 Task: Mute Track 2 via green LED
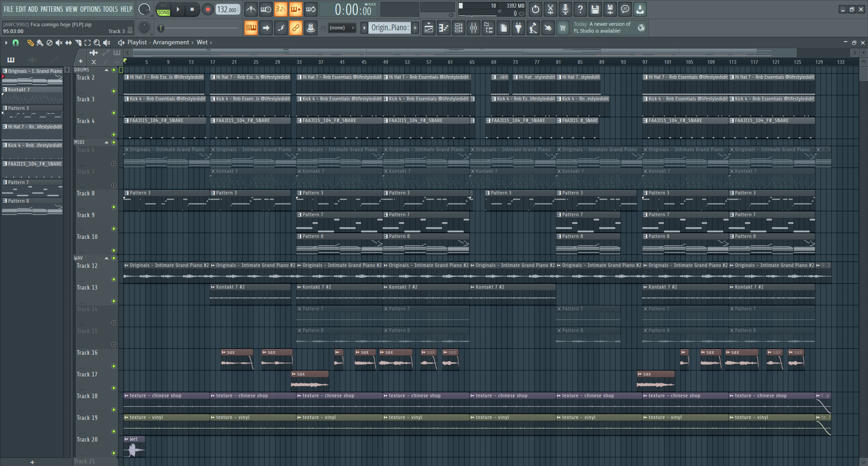(114, 91)
